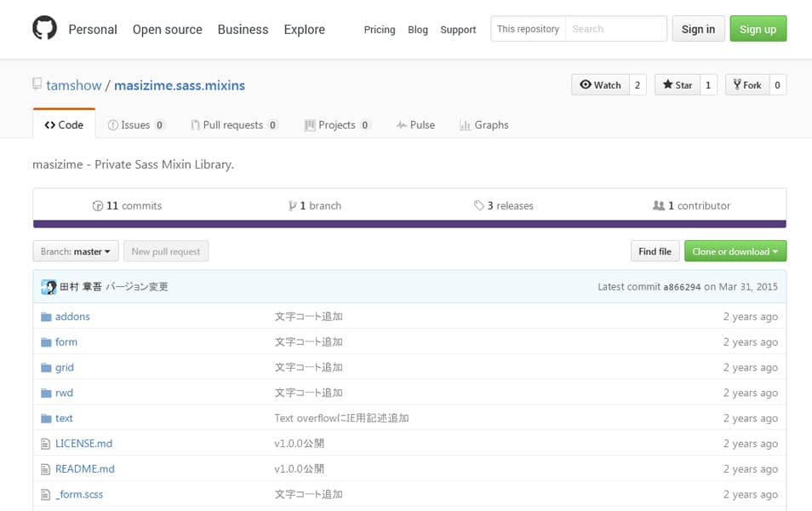This screenshot has width=812, height=511.
Task: Click the commit author avatar thumbnail
Action: tap(49, 287)
